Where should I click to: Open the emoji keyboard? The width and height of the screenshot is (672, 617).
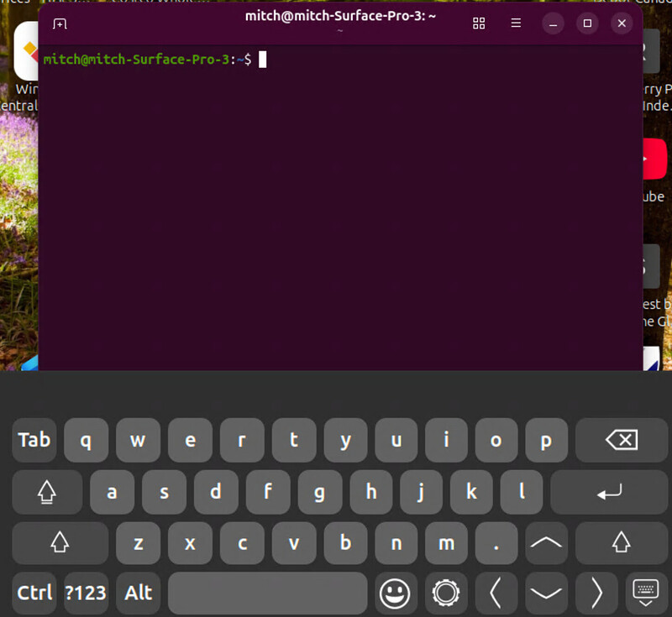point(396,593)
